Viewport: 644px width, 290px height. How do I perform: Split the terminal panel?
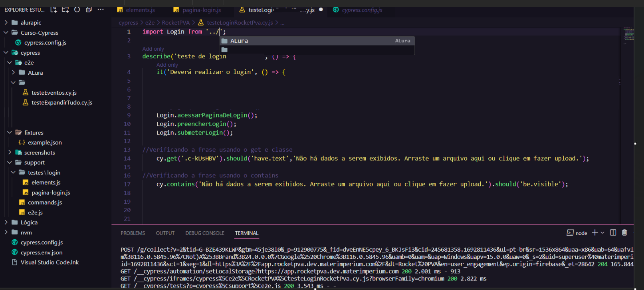pos(613,232)
